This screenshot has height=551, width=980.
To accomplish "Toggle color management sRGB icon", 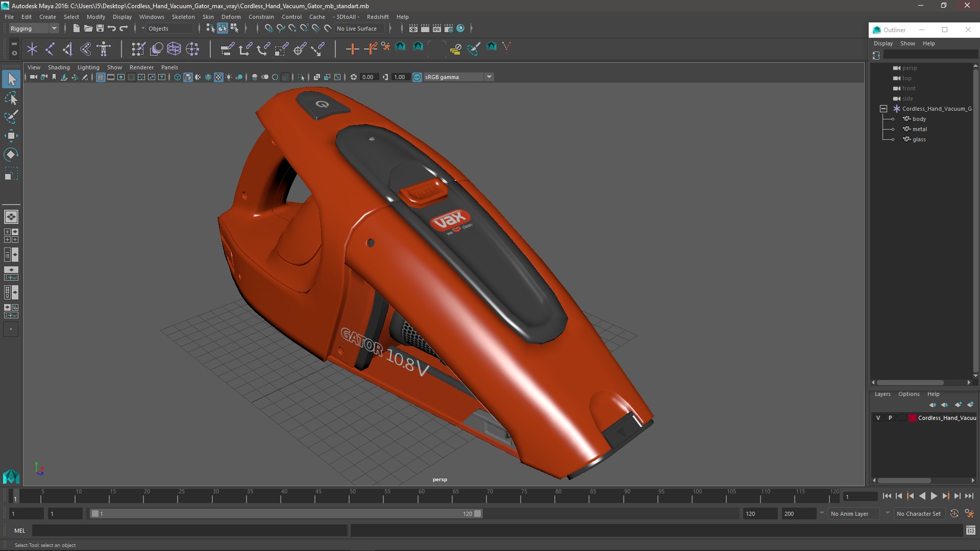I will point(417,77).
